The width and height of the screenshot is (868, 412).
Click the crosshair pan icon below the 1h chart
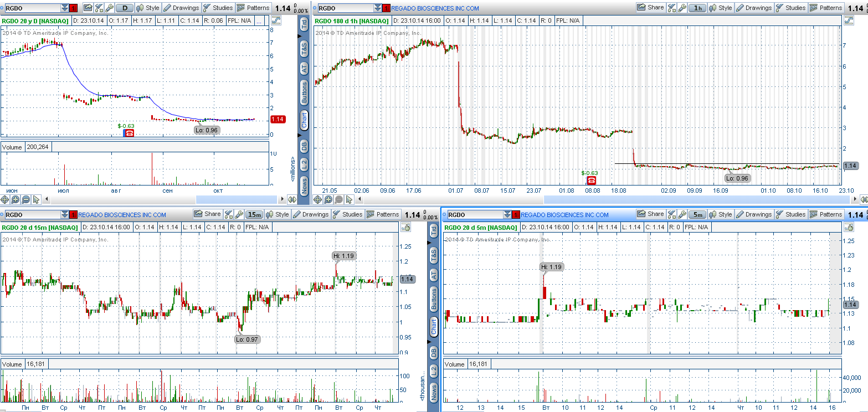[x=318, y=199]
